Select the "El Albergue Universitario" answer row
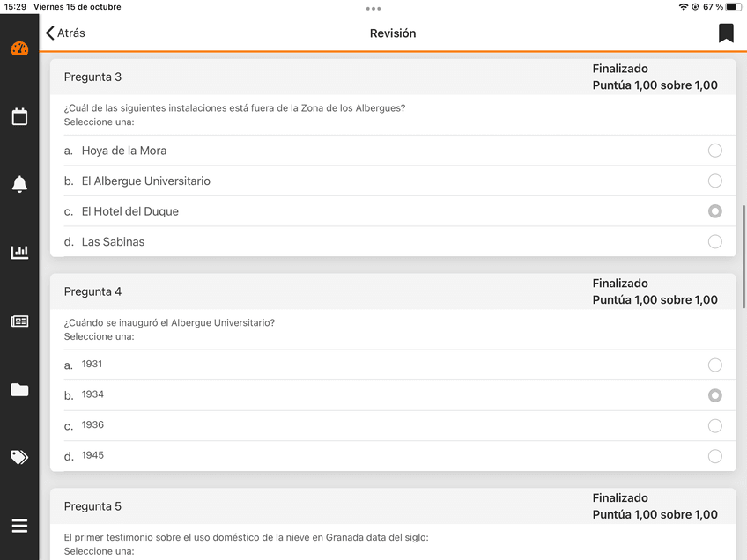Screen dimensions: 747x560 click(392, 181)
